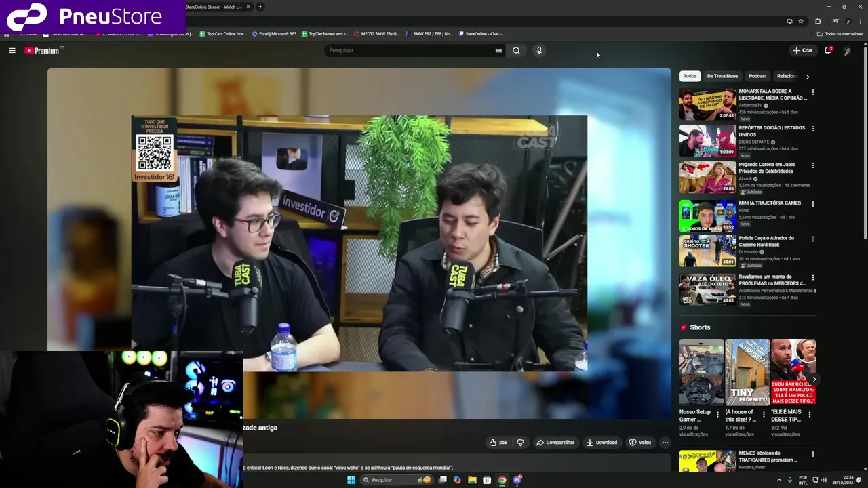The height and width of the screenshot is (488, 868).
Task: Open Todos os marcadores bookmarks folder
Action: (840, 34)
